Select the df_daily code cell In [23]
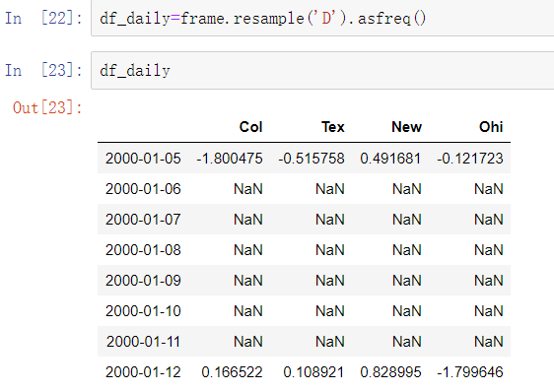 pos(322,71)
